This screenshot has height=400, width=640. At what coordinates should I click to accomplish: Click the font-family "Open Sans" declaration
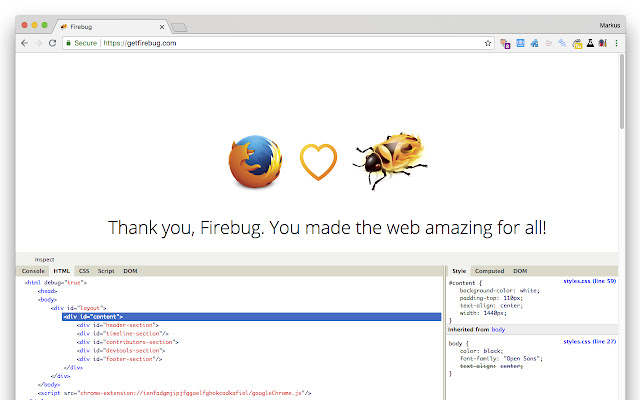501,358
